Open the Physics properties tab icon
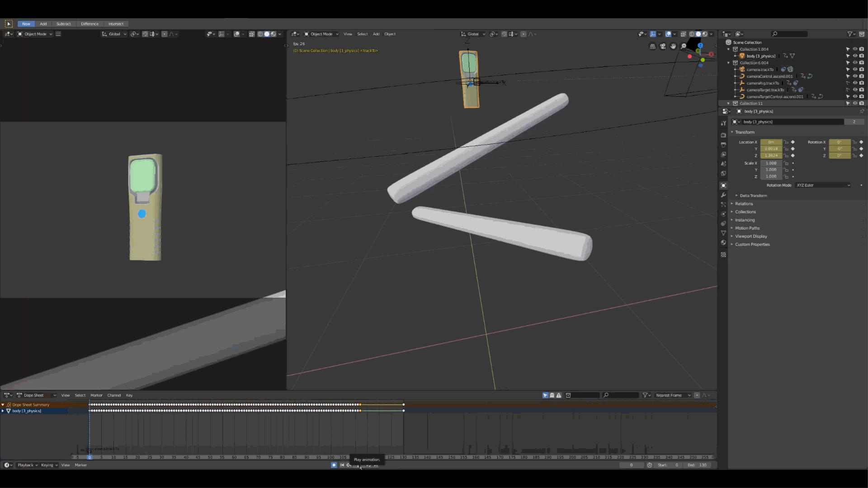The height and width of the screenshot is (488, 868). pos(723,214)
